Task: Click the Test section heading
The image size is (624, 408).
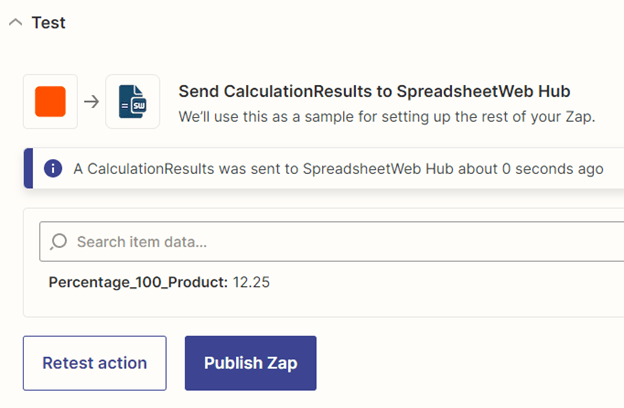Action: [48, 23]
